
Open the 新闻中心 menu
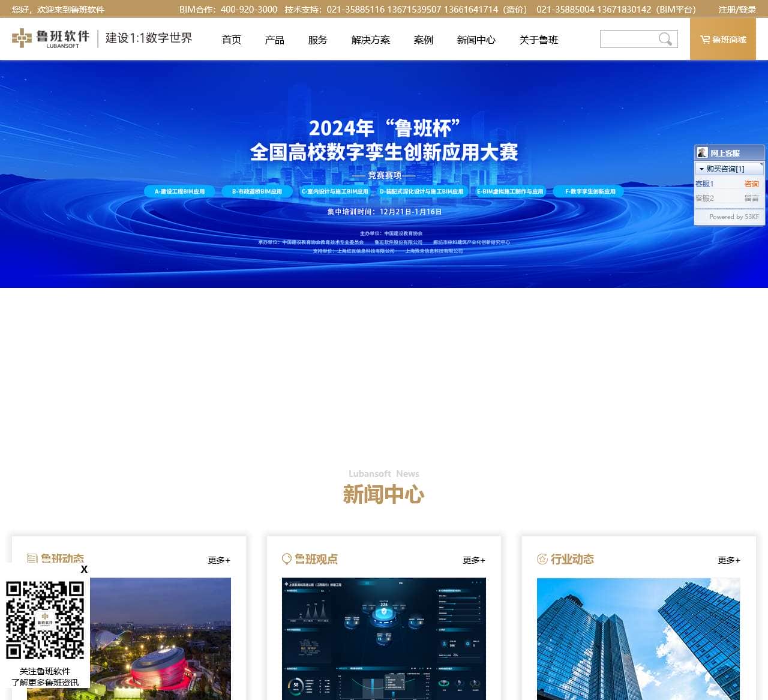point(476,40)
